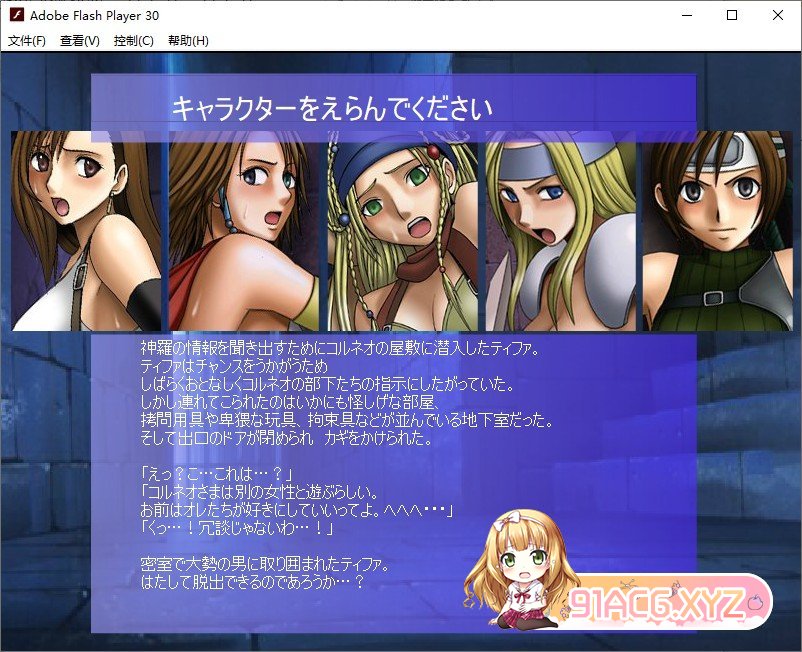Click the red Flash Player title bar icon
The width and height of the screenshot is (802, 652).
tap(16, 15)
